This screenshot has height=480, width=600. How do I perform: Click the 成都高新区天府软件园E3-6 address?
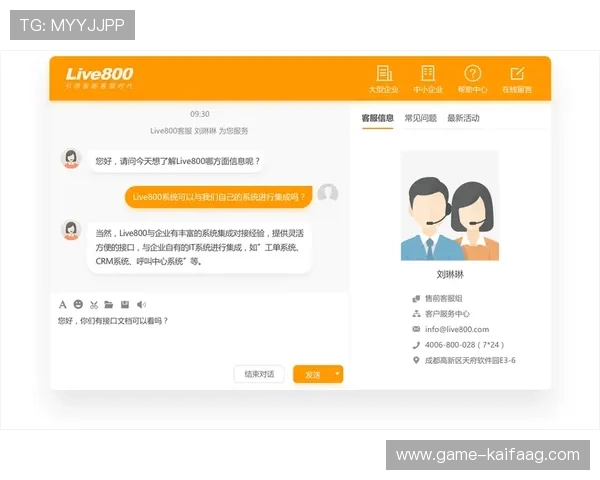[470, 360]
